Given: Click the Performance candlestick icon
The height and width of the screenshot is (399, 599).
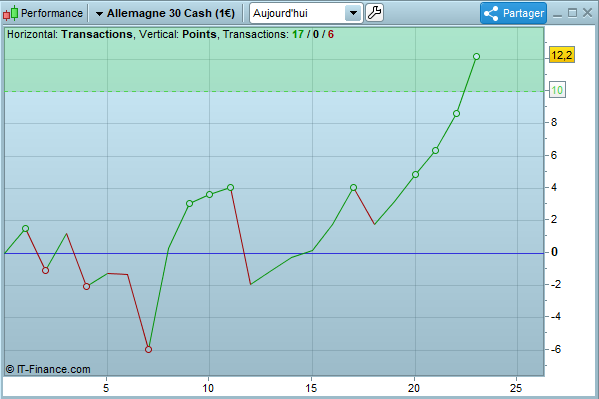Looking at the screenshot, I should pos(10,13).
